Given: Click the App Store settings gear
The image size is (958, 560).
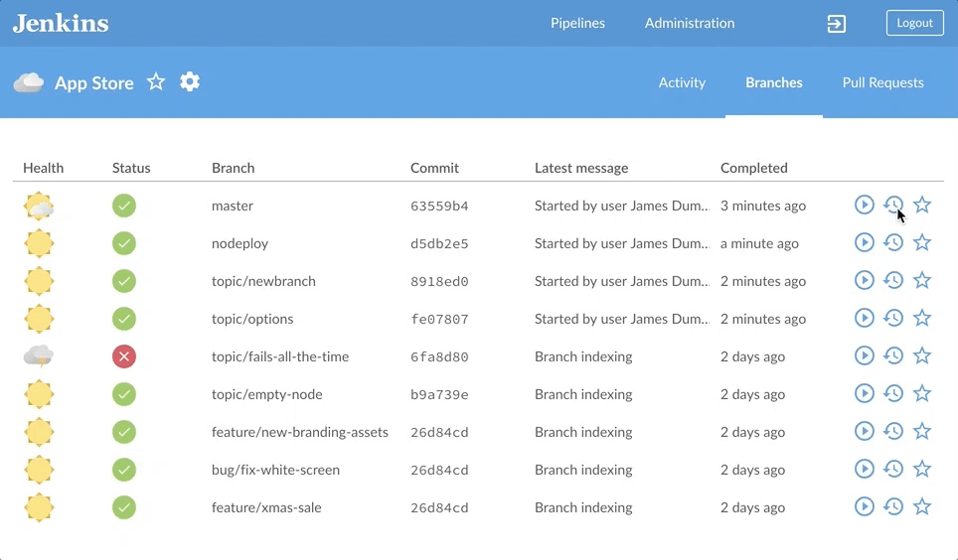Looking at the screenshot, I should coord(190,82).
